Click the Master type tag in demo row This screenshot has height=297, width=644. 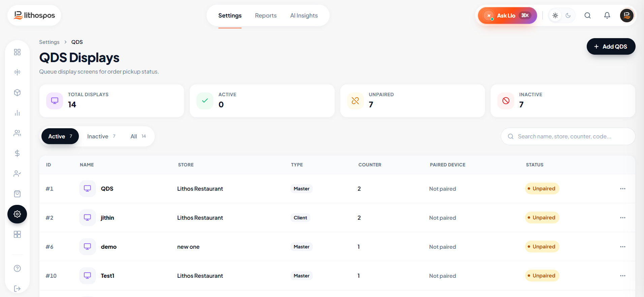coord(302,247)
